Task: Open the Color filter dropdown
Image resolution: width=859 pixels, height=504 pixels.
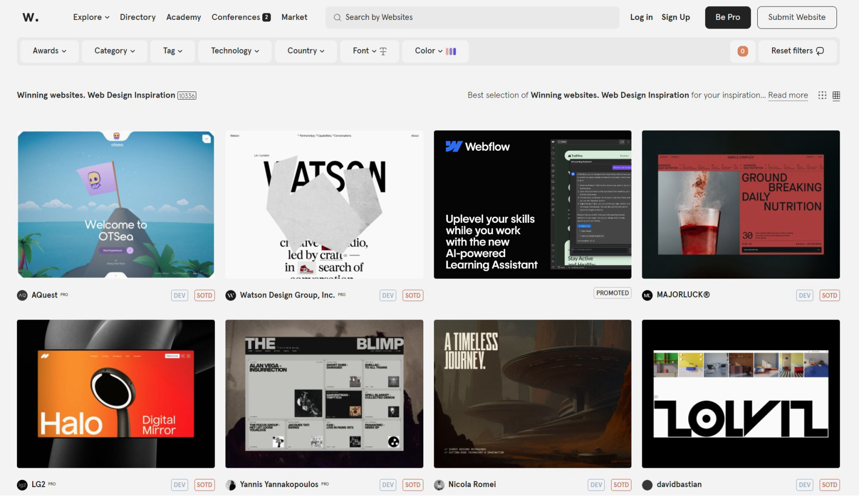Action: coord(436,51)
